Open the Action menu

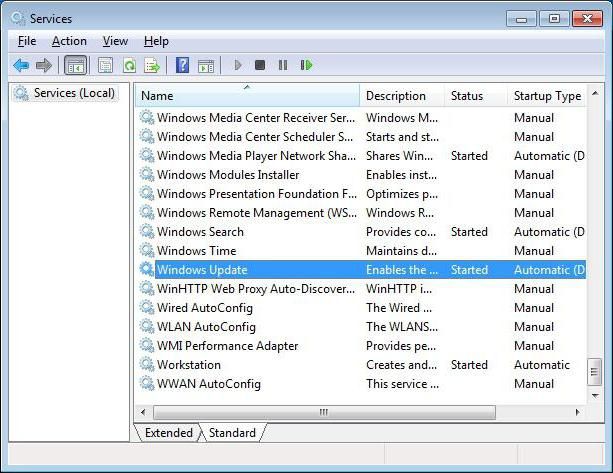point(69,41)
